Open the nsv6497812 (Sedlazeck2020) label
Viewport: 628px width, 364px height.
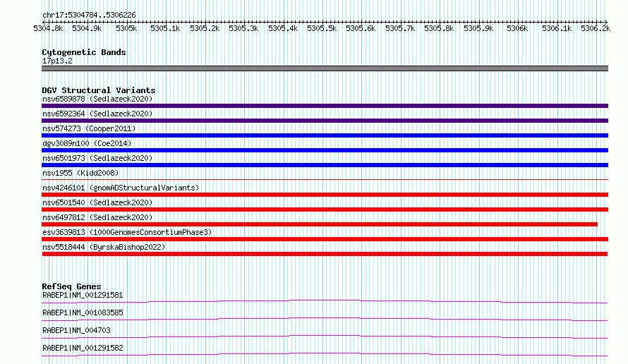pos(97,217)
